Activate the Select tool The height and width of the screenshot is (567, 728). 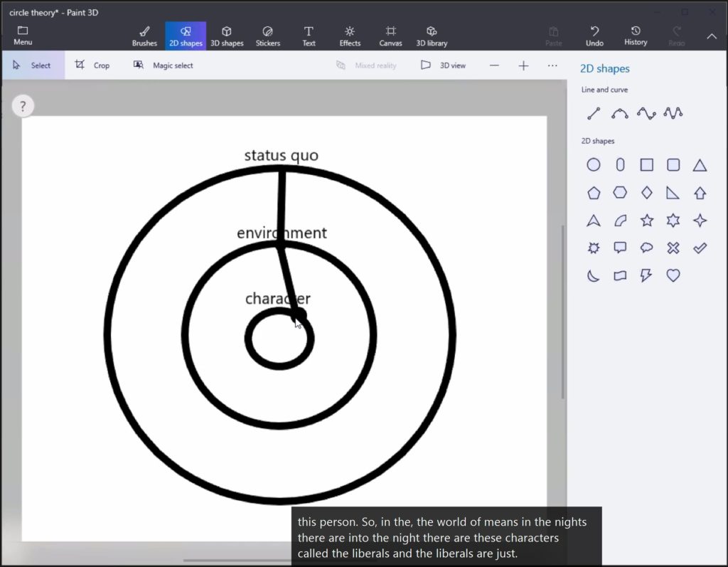point(32,65)
